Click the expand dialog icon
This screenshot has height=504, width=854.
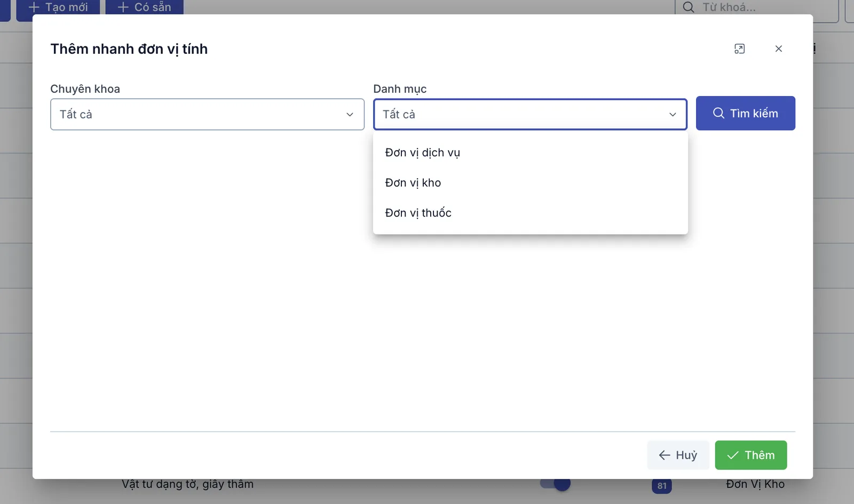point(739,49)
